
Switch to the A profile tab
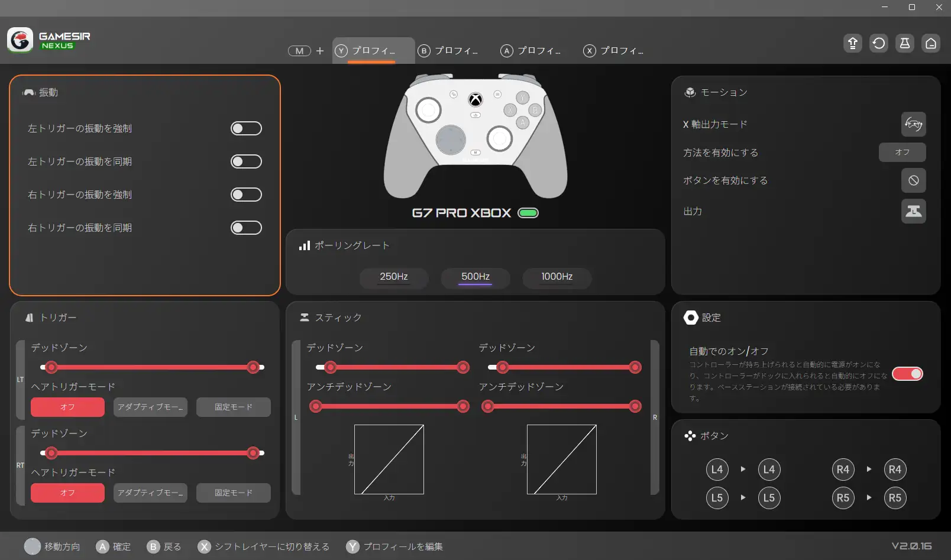pyautogui.click(x=531, y=51)
